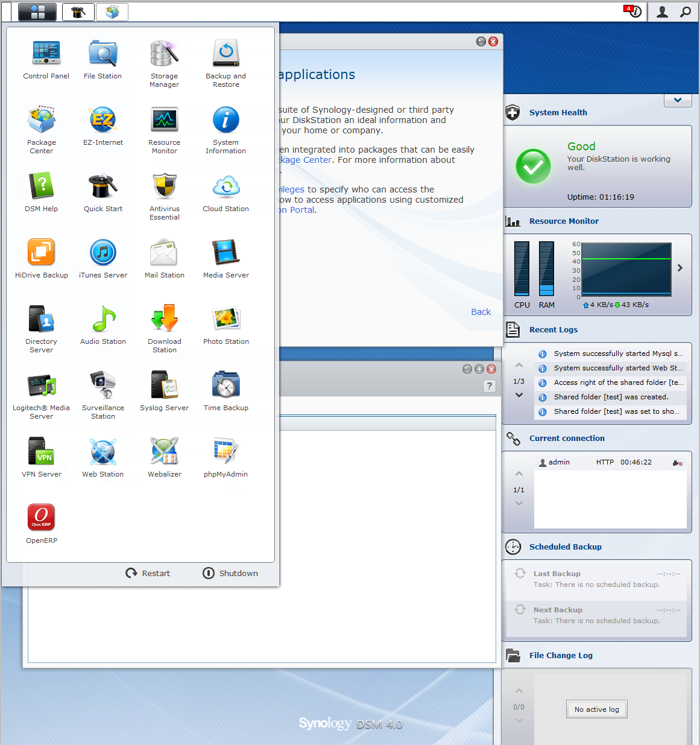Click Shutdown in main menu
Screen dimensions: 700x745
coord(230,573)
